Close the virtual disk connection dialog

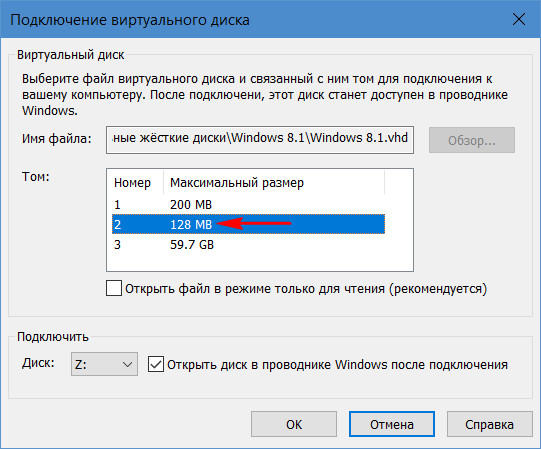point(519,19)
